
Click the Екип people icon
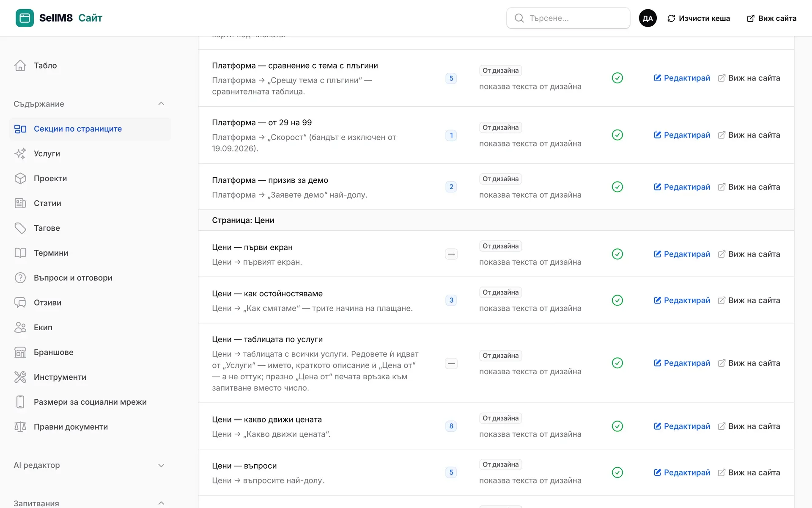point(20,328)
